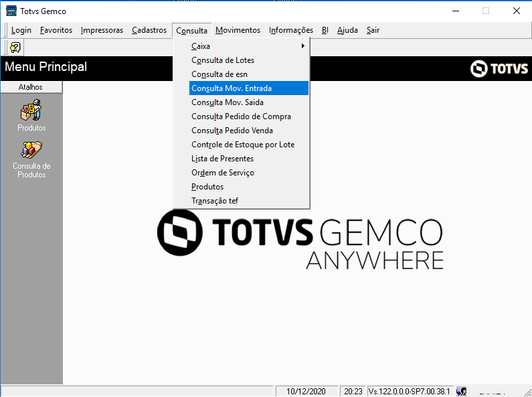This screenshot has height=397, width=532.
Task: Click version Vs.122.0.0.0-SP7.00.38.1 text
Action: coord(410,391)
